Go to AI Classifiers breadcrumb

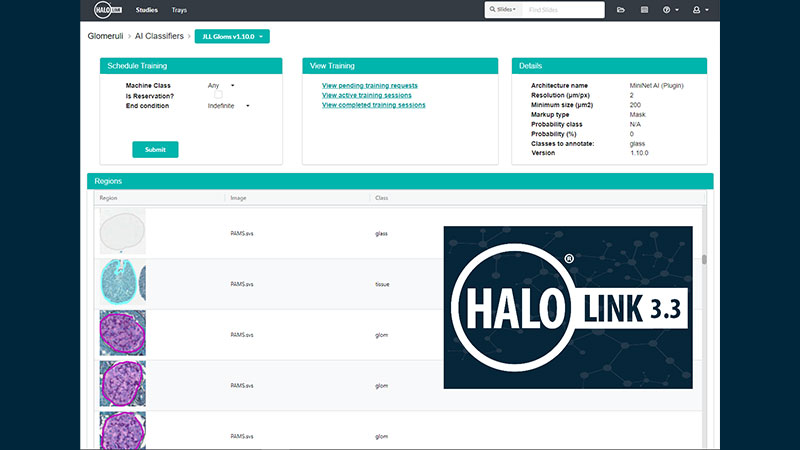[x=159, y=36]
